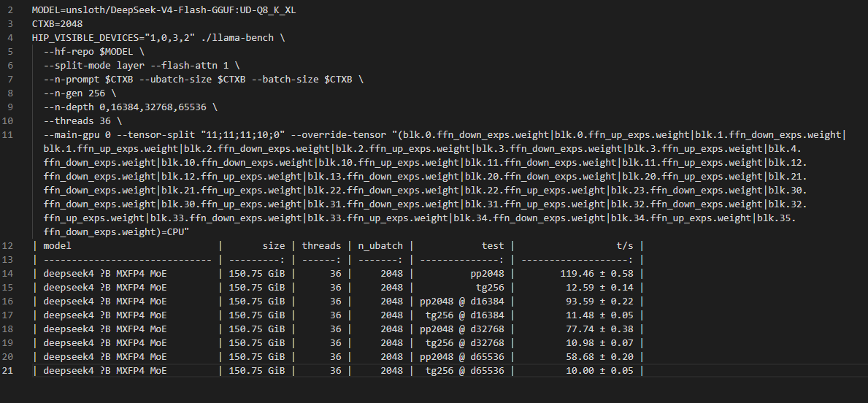Click the 93.59 ± 0.22 result value

(599, 301)
